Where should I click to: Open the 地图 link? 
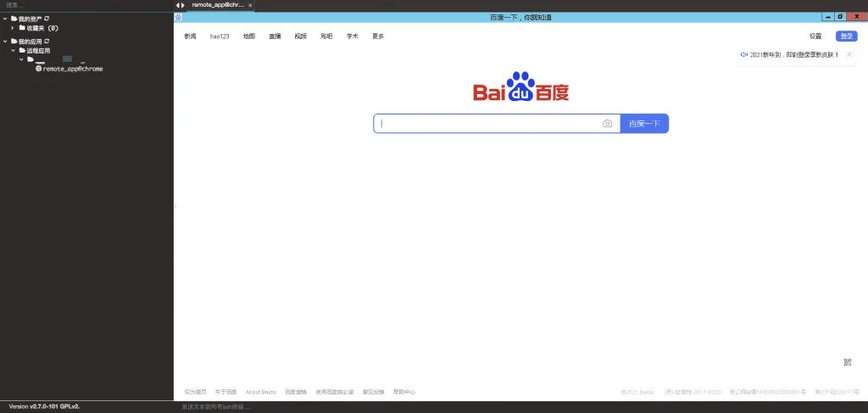pos(249,36)
